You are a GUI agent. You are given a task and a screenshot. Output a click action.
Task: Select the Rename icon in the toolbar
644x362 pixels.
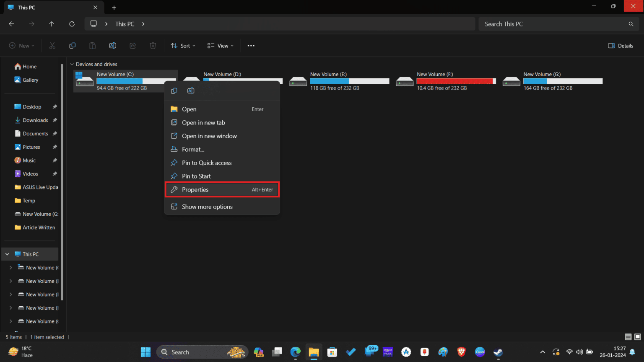[x=112, y=45]
